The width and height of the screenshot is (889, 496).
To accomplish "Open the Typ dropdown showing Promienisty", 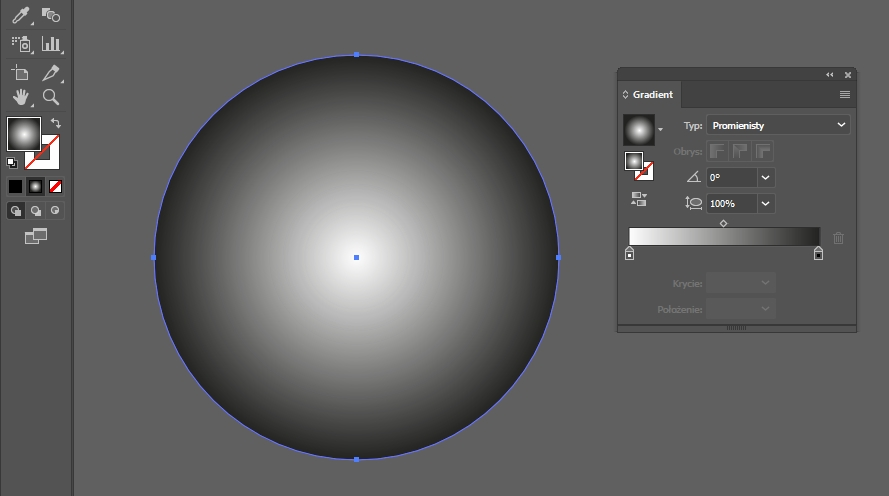I will point(778,125).
